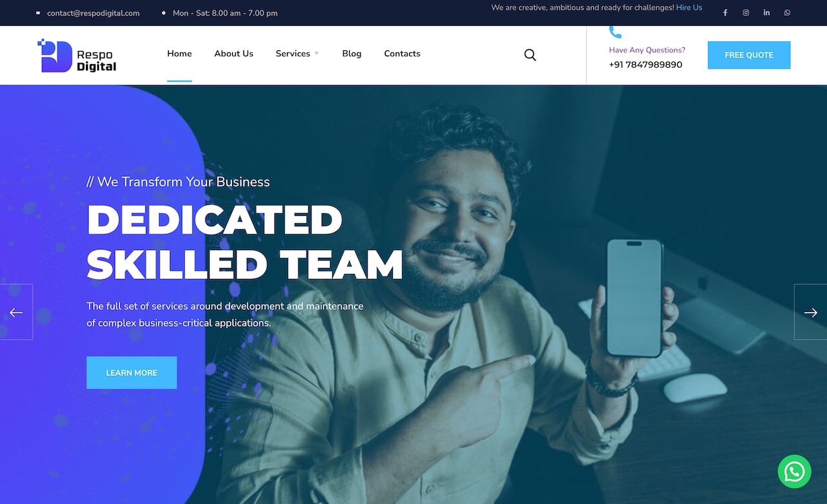This screenshot has width=827, height=504.
Task: Follow the Hire Us link
Action: tap(689, 8)
